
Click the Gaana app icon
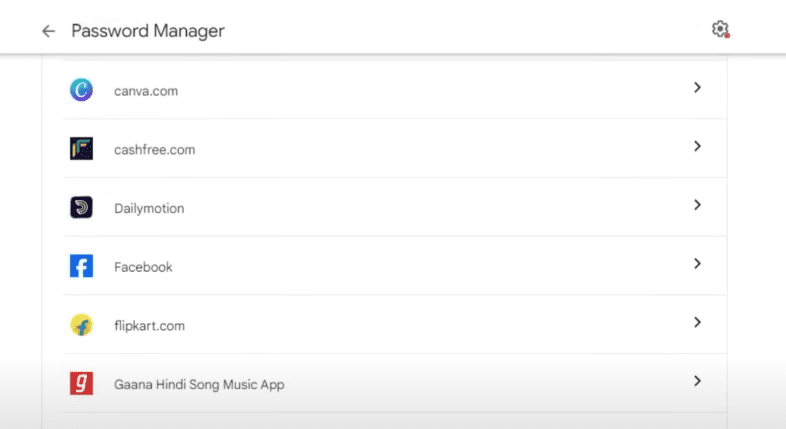(81, 384)
